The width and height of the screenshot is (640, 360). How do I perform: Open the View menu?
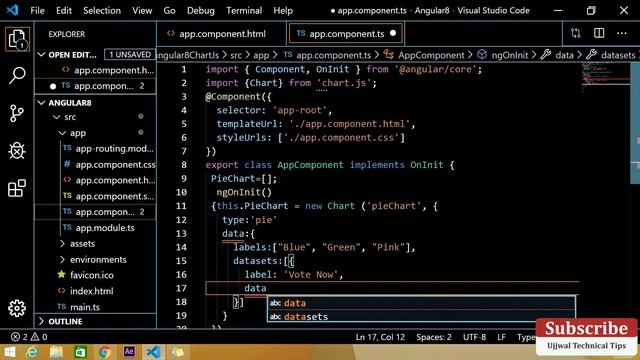pyautogui.click(x=142, y=11)
